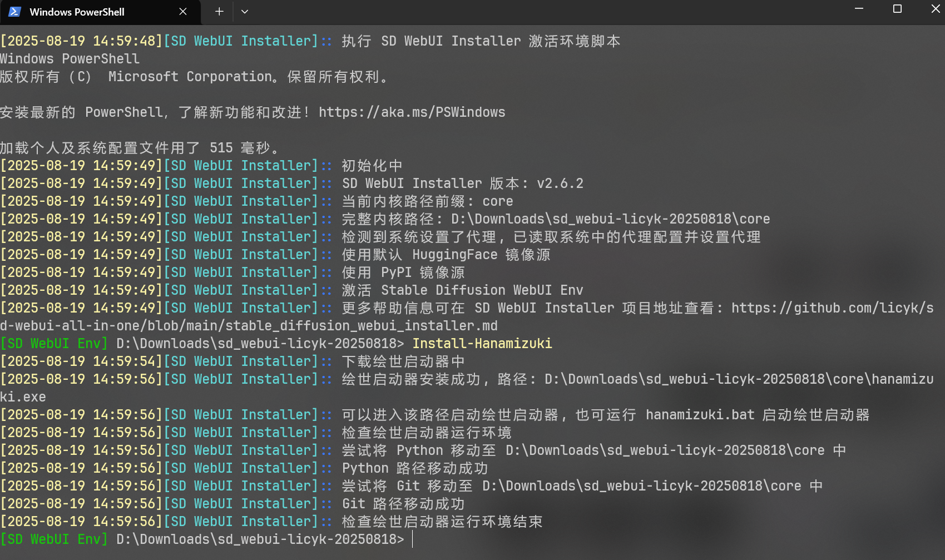Click the copyright line "版权所有 (C) Microsoft Corporation"
The image size is (945, 560).
point(137,77)
